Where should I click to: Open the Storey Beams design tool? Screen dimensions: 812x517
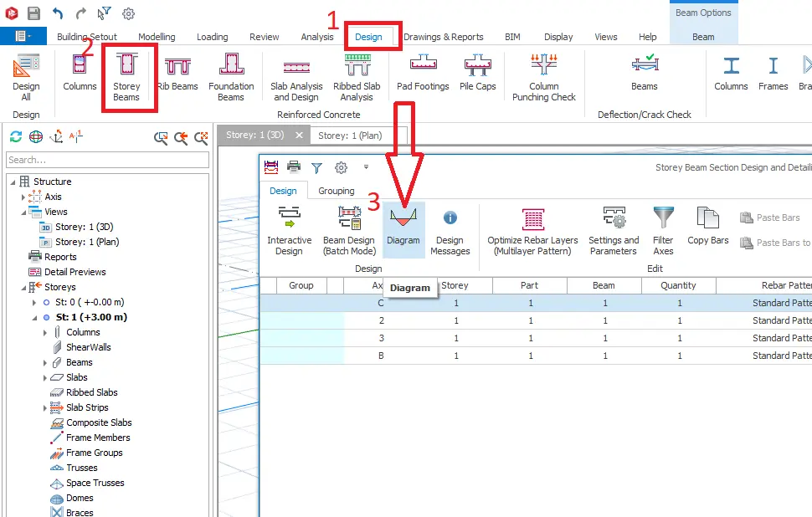126,78
